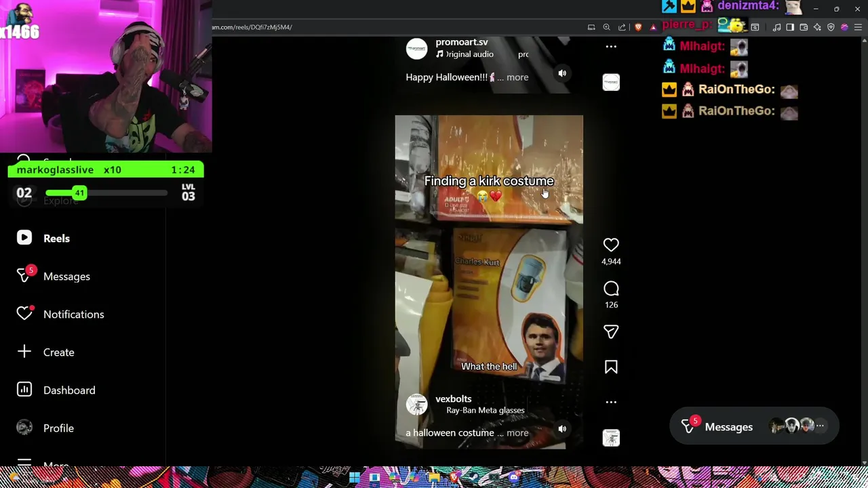
Task: Open the Brave VPN shield icon
Action: (x=831, y=27)
